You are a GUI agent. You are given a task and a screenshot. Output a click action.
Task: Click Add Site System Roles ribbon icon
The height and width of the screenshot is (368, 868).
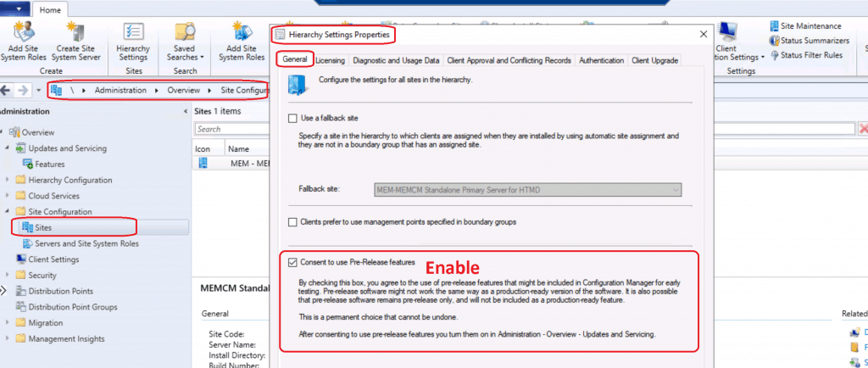coord(23,42)
